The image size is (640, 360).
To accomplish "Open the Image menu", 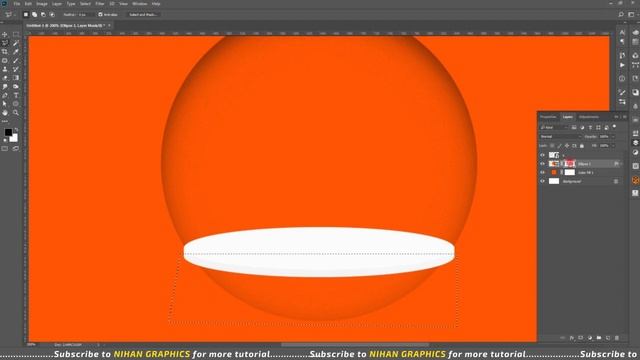I will tap(42, 4).
